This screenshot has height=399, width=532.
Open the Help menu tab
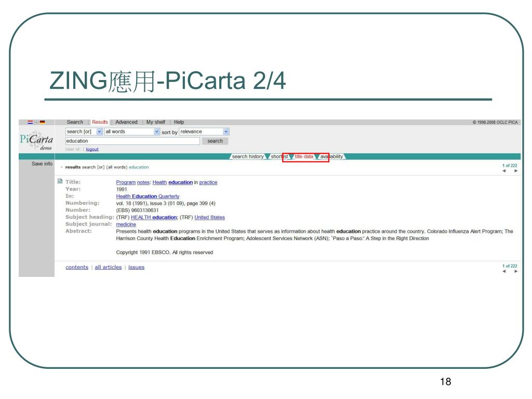click(x=179, y=122)
